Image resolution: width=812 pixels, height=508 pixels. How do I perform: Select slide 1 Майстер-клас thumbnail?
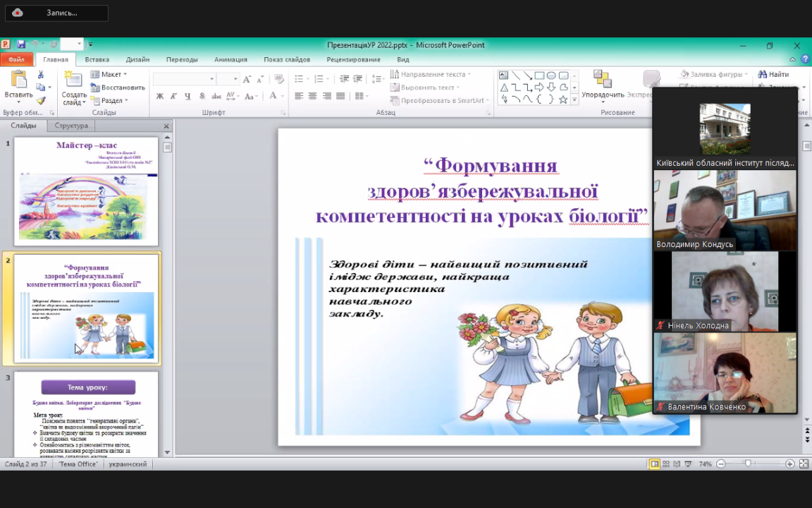pos(86,190)
